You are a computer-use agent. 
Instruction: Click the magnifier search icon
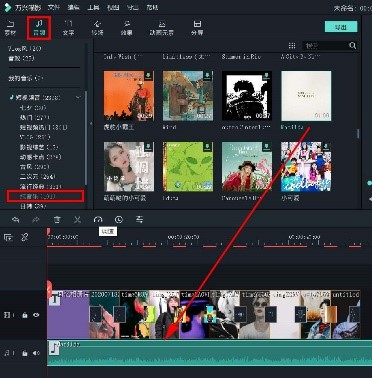[353, 45]
